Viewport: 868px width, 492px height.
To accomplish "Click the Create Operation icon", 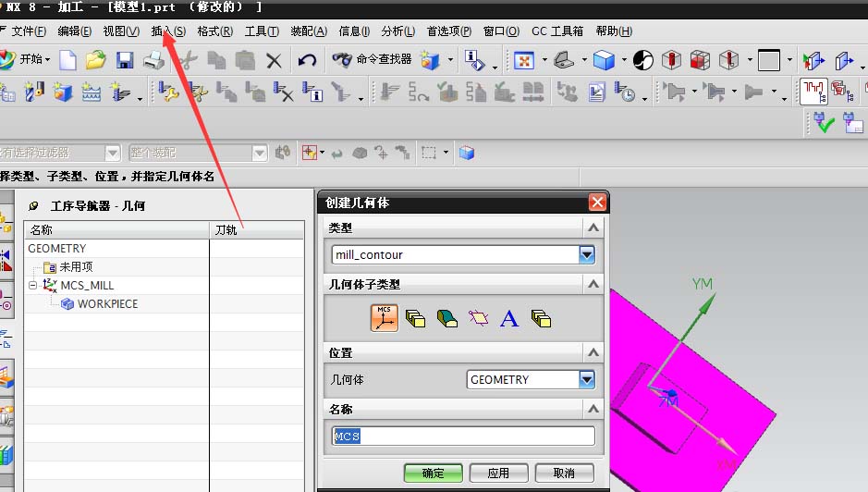I will tap(120, 92).
